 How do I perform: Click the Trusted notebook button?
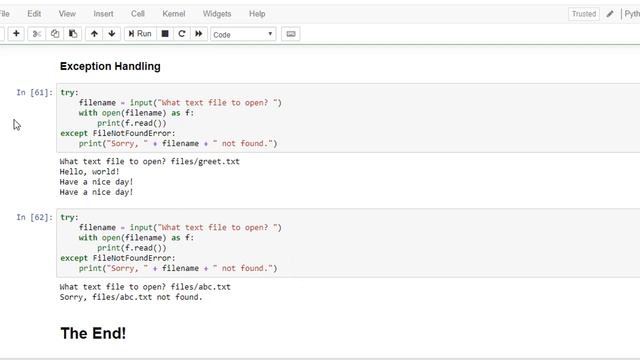click(x=584, y=14)
